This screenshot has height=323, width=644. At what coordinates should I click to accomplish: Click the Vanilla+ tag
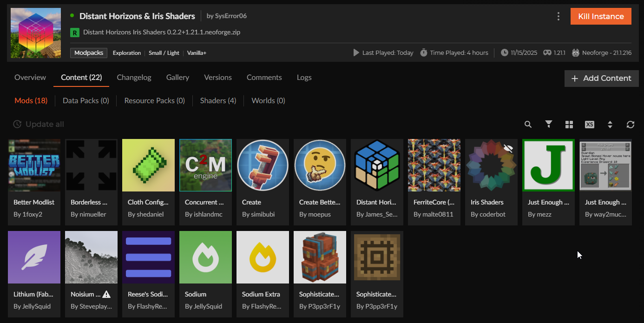point(197,53)
